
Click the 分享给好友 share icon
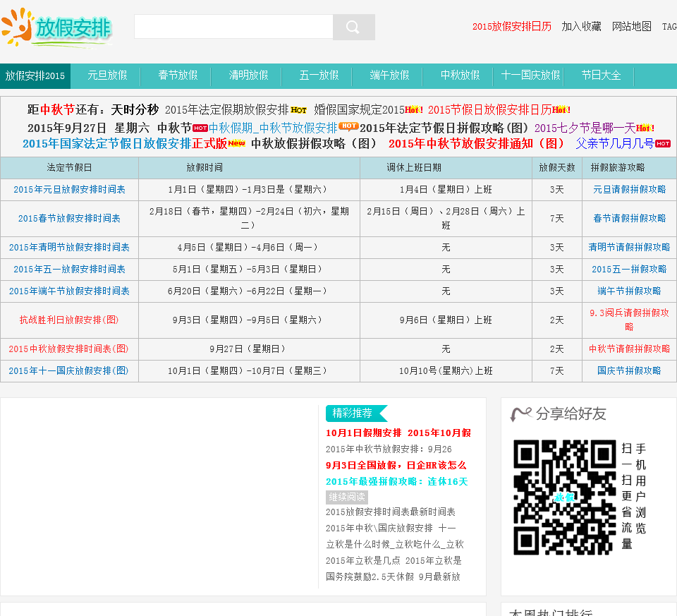coord(520,414)
